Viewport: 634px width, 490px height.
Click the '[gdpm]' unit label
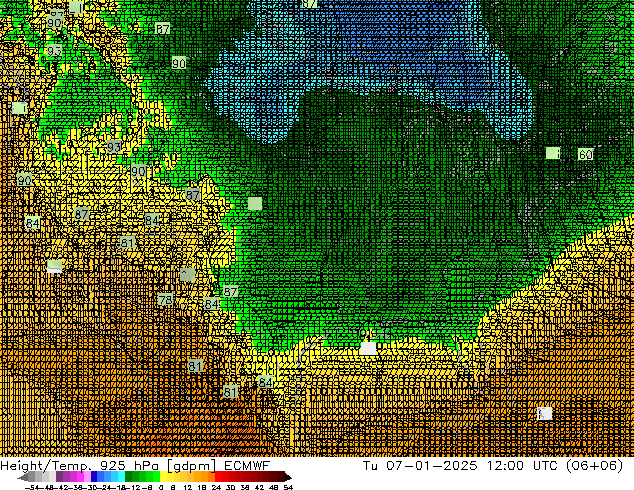point(192,466)
